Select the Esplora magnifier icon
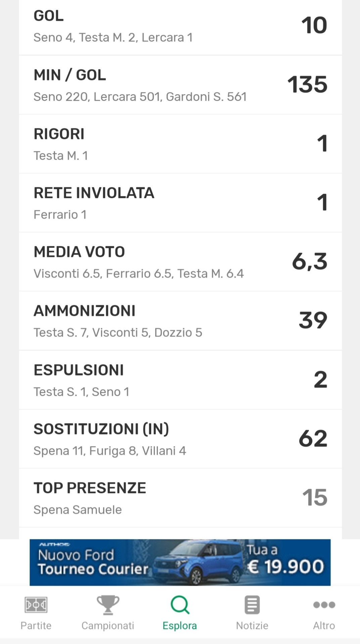Viewport: 360px width, 644px height. click(180, 605)
